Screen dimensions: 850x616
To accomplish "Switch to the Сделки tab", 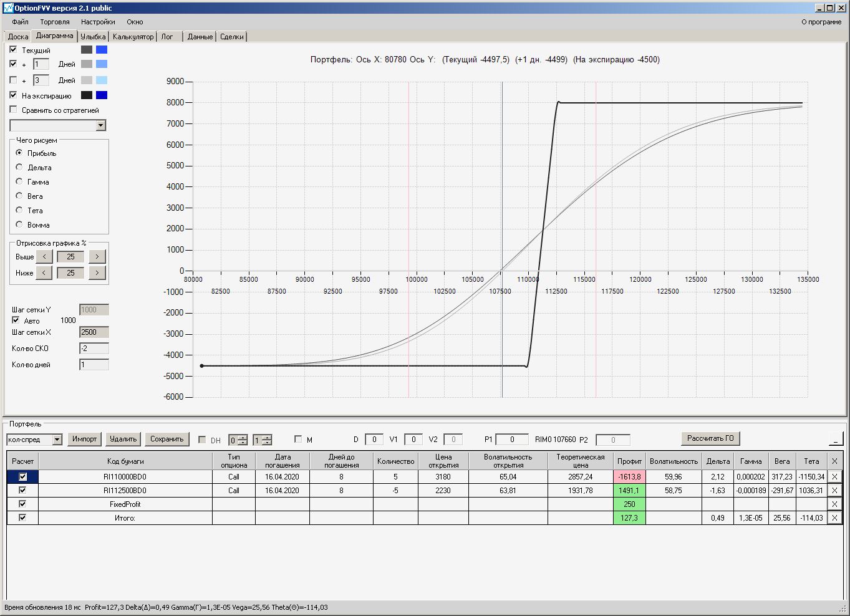I will coord(232,37).
